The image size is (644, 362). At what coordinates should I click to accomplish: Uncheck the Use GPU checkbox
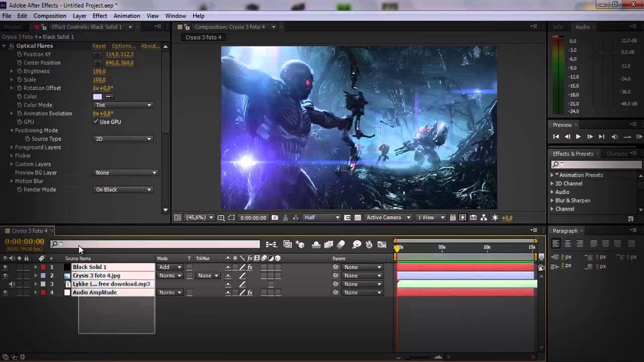point(96,122)
